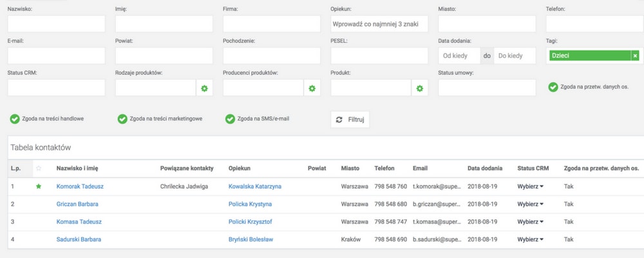Click the Telefon filter input field

(594, 24)
